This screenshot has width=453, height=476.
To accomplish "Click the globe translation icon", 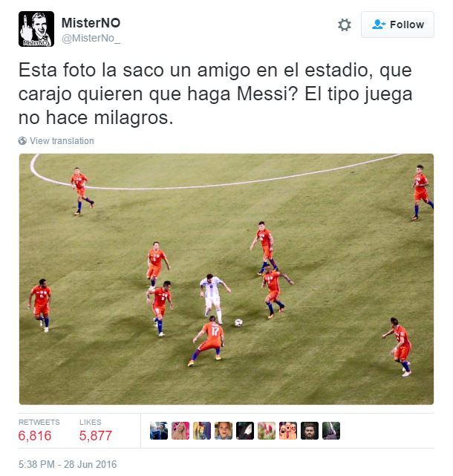I will pyautogui.click(x=22, y=141).
